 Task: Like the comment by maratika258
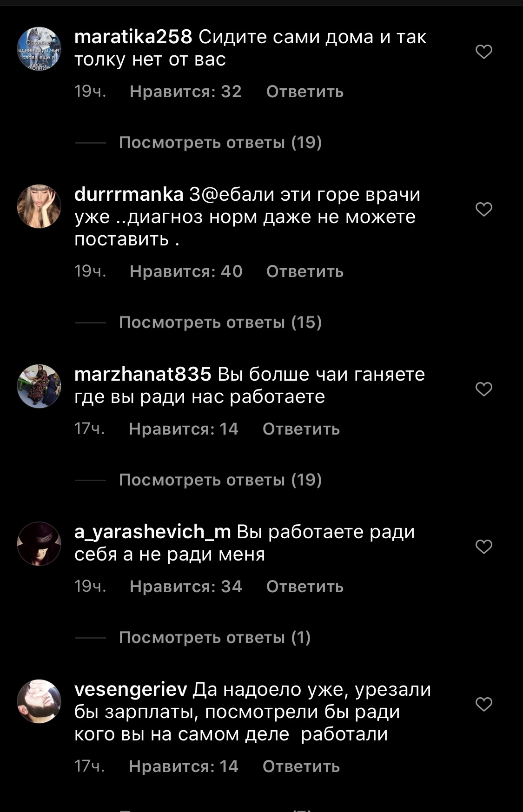tap(484, 52)
